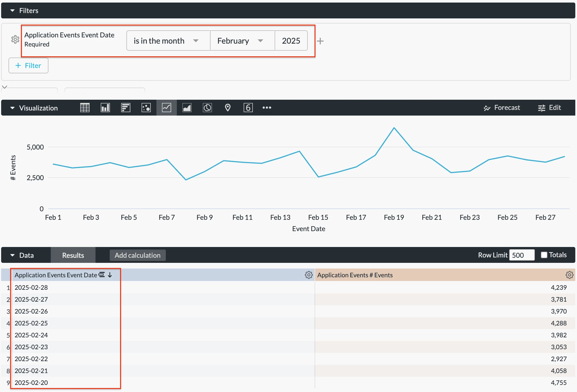Click the + Filter button
This screenshot has width=577, height=392.
coord(28,65)
